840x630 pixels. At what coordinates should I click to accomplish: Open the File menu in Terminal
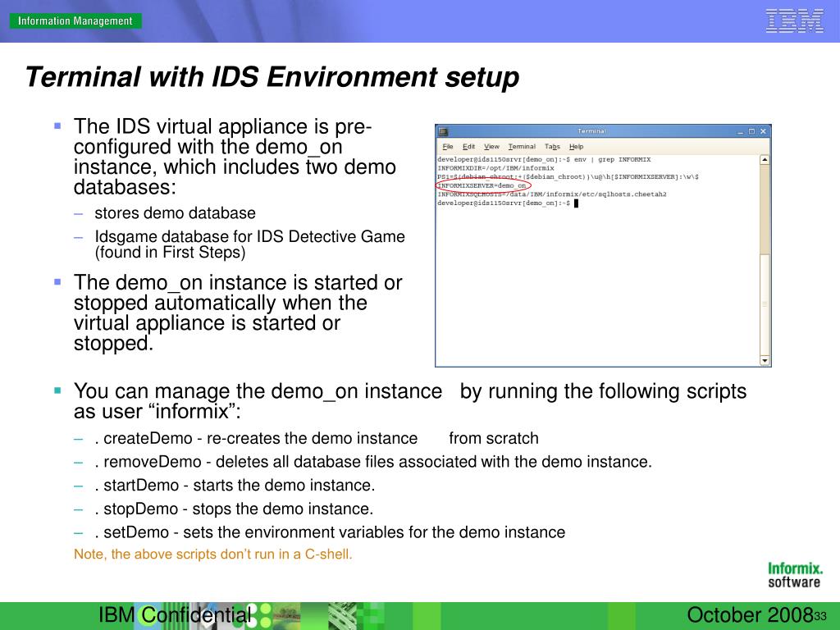pyautogui.click(x=448, y=146)
